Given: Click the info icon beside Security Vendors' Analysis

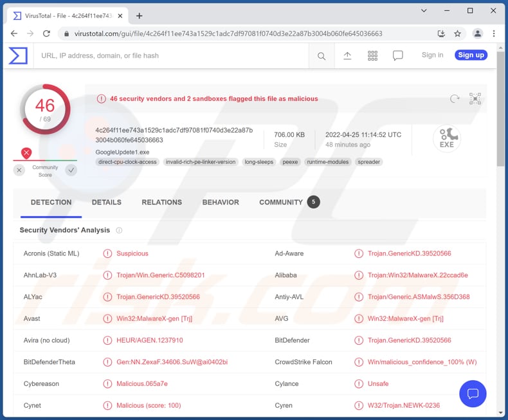Looking at the screenshot, I should [x=119, y=230].
